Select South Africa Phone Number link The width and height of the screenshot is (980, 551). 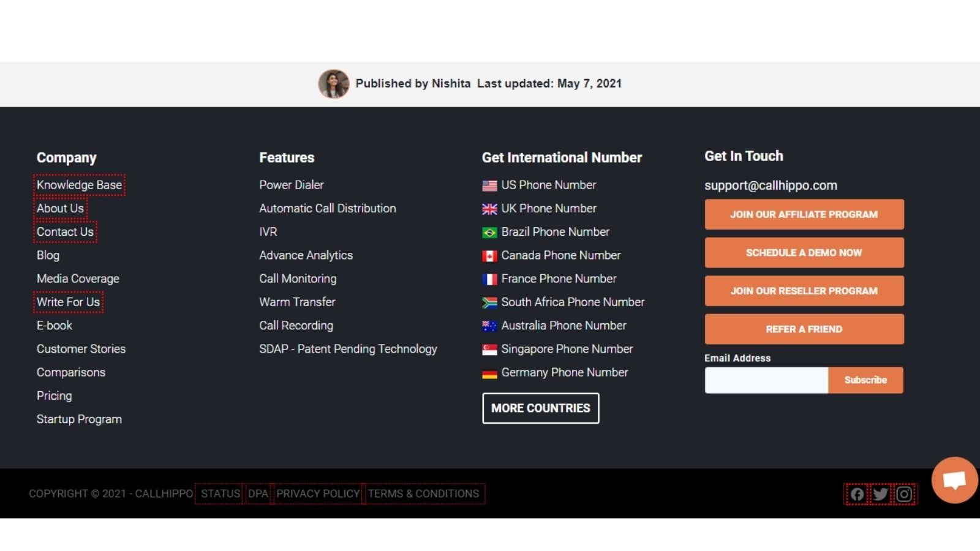573,302
